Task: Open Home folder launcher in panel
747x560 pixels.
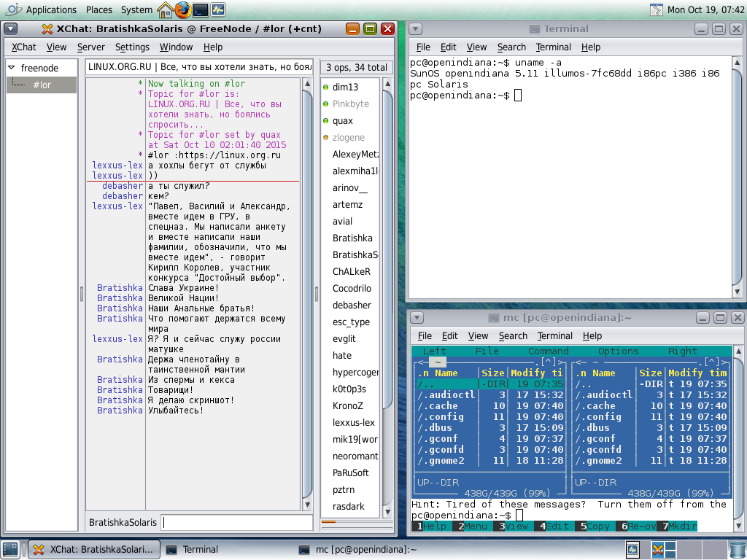Action: click(x=166, y=9)
